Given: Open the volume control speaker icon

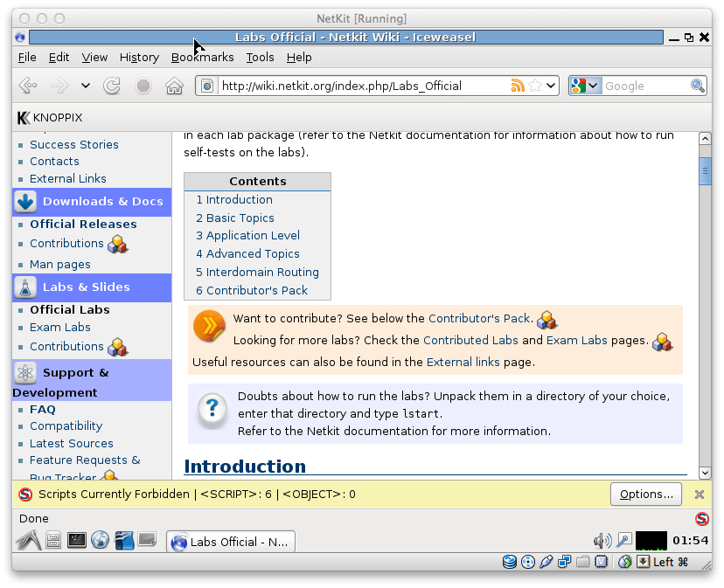Looking at the screenshot, I should click(602, 541).
